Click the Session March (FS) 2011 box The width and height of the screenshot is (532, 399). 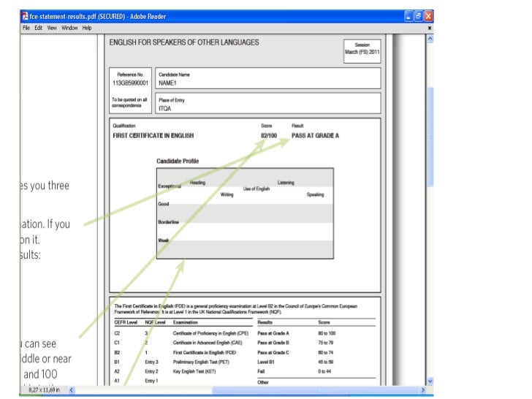pyautogui.click(x=362, y=51)
